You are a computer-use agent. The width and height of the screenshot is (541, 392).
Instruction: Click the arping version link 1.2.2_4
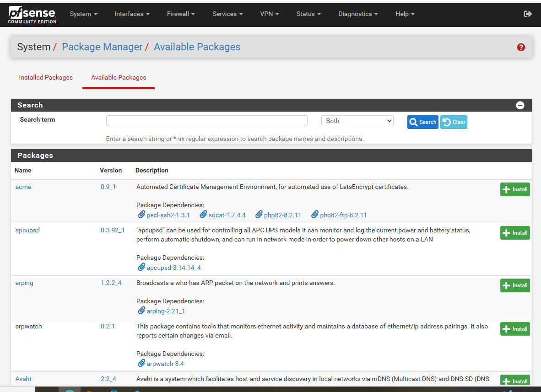click(x=111, y=283)
